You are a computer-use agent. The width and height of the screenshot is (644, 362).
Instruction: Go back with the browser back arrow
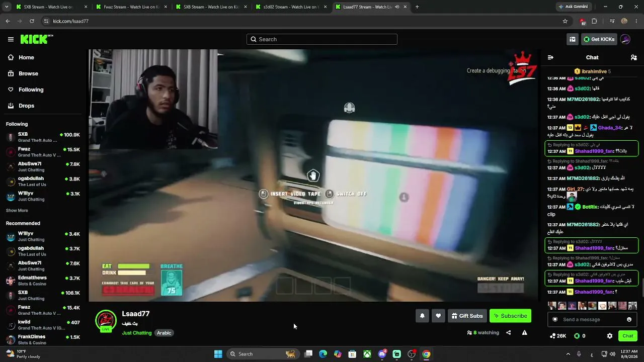click(8, 21)
